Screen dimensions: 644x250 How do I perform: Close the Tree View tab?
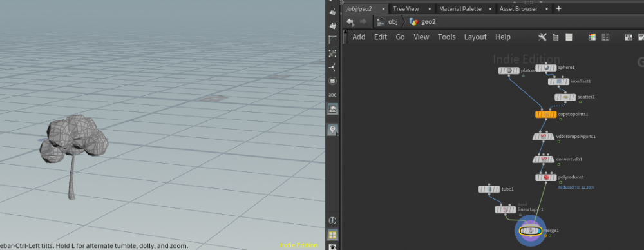tap(430, 9)
